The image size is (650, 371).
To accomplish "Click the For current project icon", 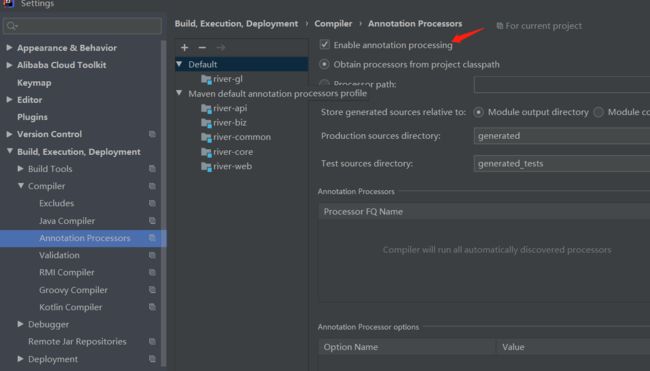I will (500, 26).
